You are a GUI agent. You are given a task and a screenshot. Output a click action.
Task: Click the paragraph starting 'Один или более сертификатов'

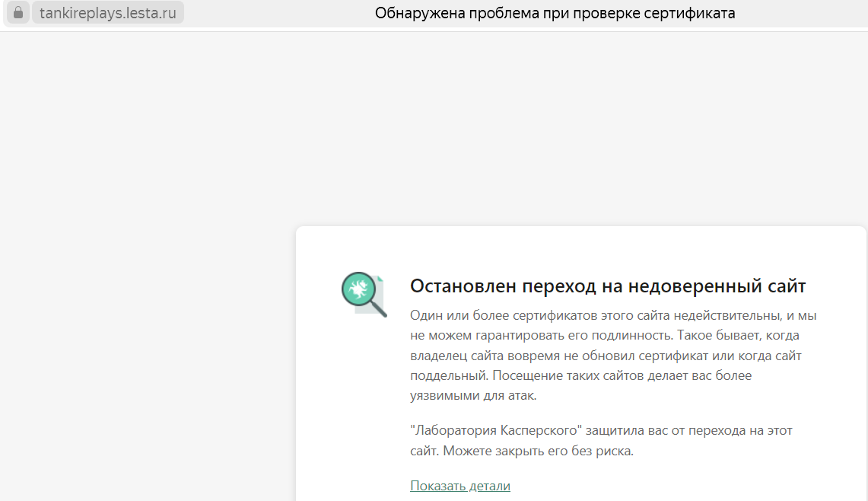613,356
